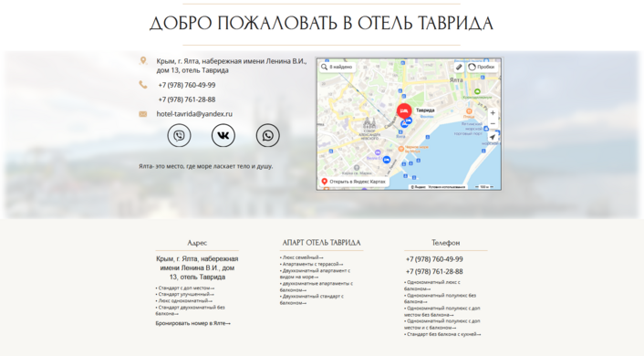Click the hotel-tavrida@yandex.ru email link
Viewport: 644px width, 356px height.
coord(194,114)
